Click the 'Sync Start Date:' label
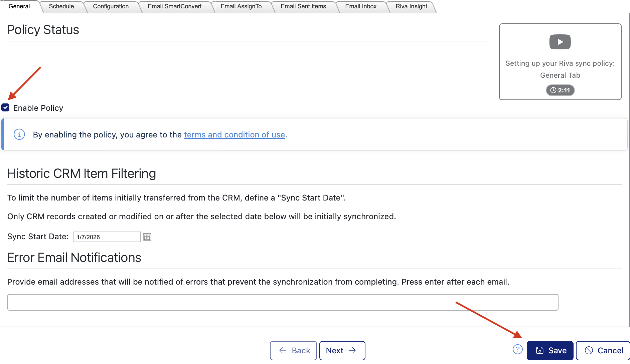630x364 pixels. pos(38,237)
